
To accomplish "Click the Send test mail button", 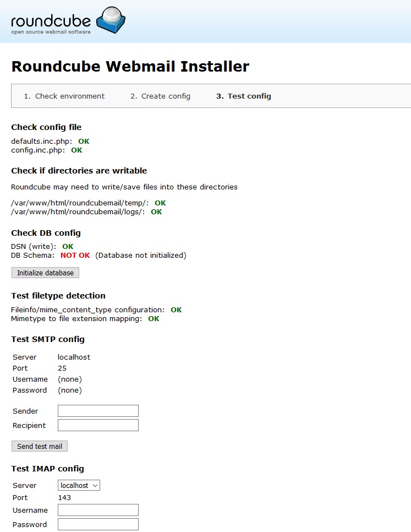I will (40, 446).
